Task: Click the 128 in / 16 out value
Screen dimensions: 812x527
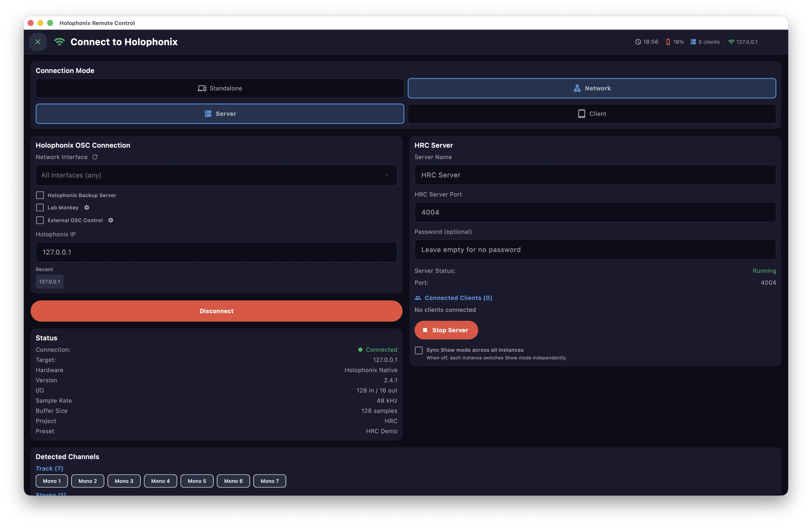Action: click(377, 391)
